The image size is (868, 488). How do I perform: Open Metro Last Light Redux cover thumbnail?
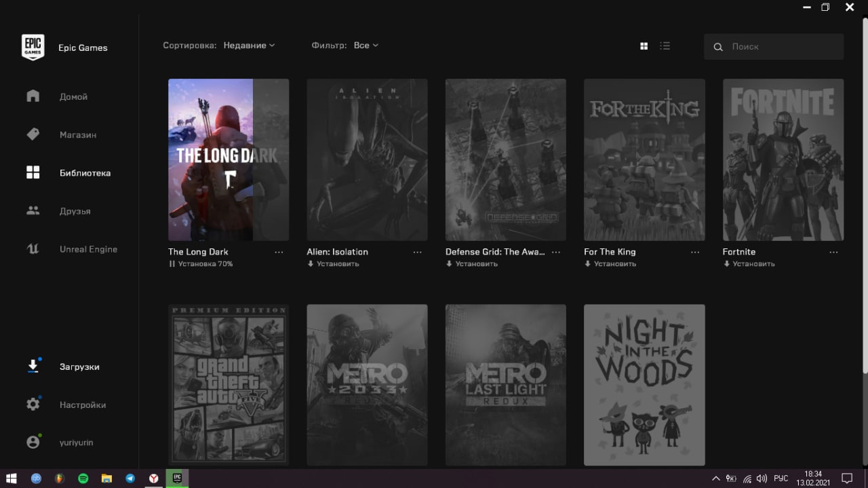pyautogui.click(x=506, y=385)
